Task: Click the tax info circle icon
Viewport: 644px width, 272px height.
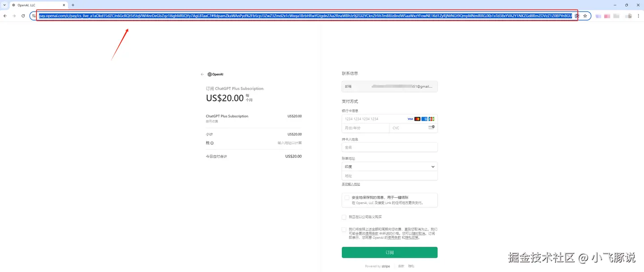Action: (212, 143)
